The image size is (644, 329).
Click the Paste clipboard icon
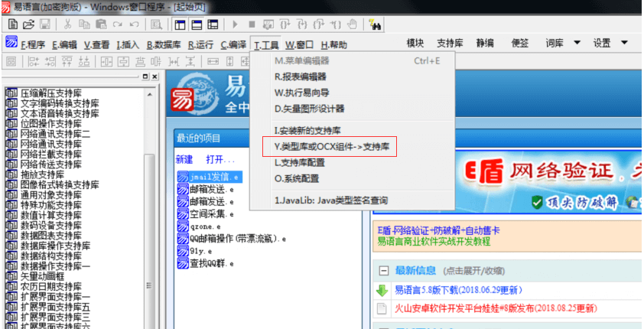click(x=101, y=24)
